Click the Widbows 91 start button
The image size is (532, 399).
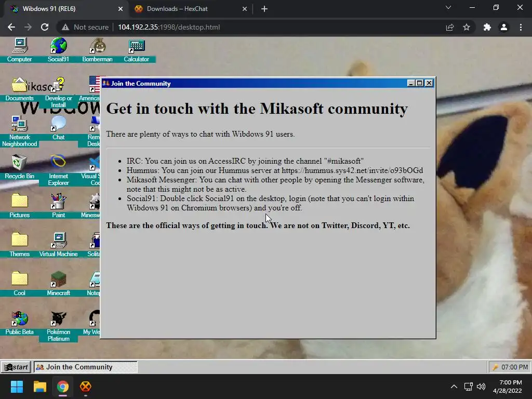pyautogui.click(x=16, y=367)
